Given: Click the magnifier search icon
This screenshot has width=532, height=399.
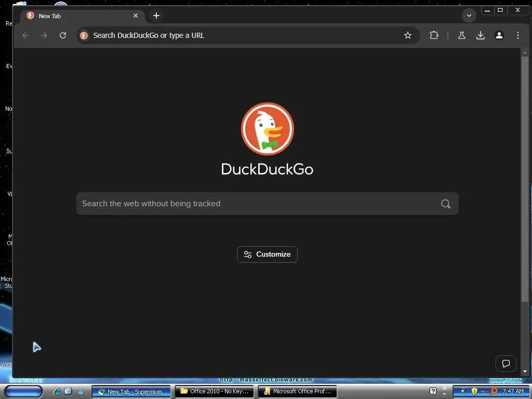Looking at the screenshot, I should [445, 204].
